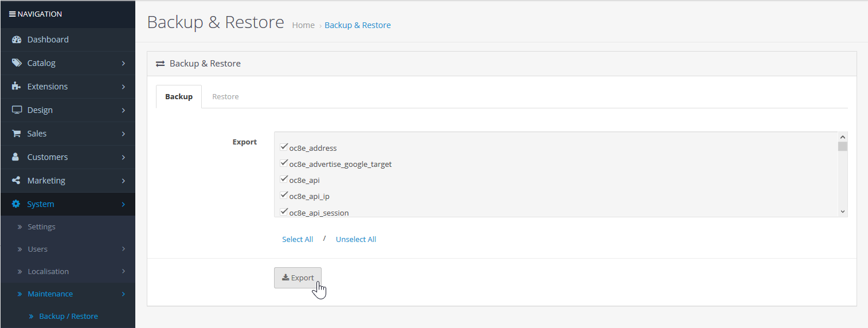Uncheck the oc8e_address table checkbox
The image size is (868, 328).
(x=284, y=147)
